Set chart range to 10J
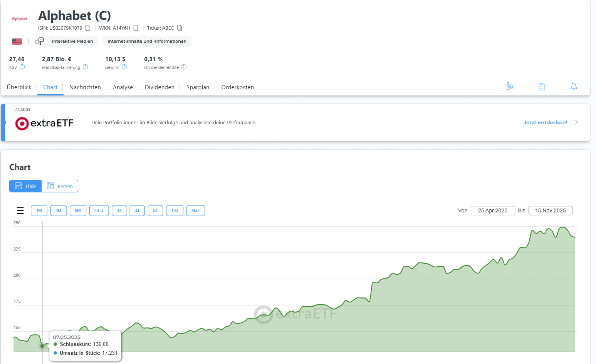 click(x=175, y=210)
